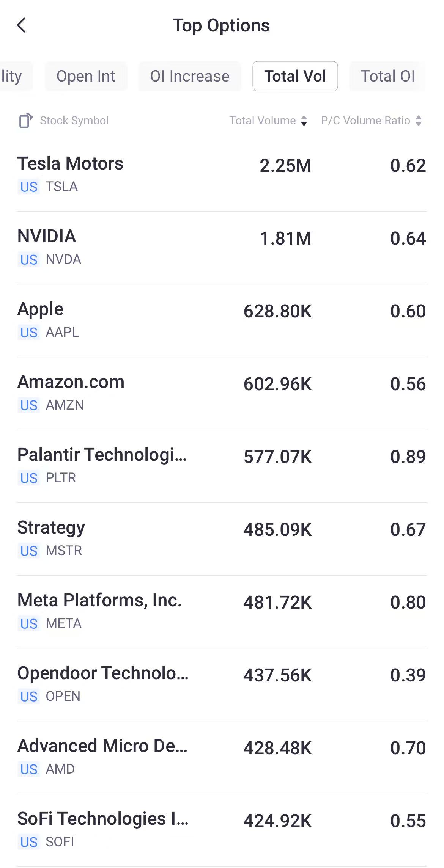Open the Strategy MSTR entry
Image resolution: width=444 pixels, height=868 pixels.
pyautogui.click(x=222, y=538)
